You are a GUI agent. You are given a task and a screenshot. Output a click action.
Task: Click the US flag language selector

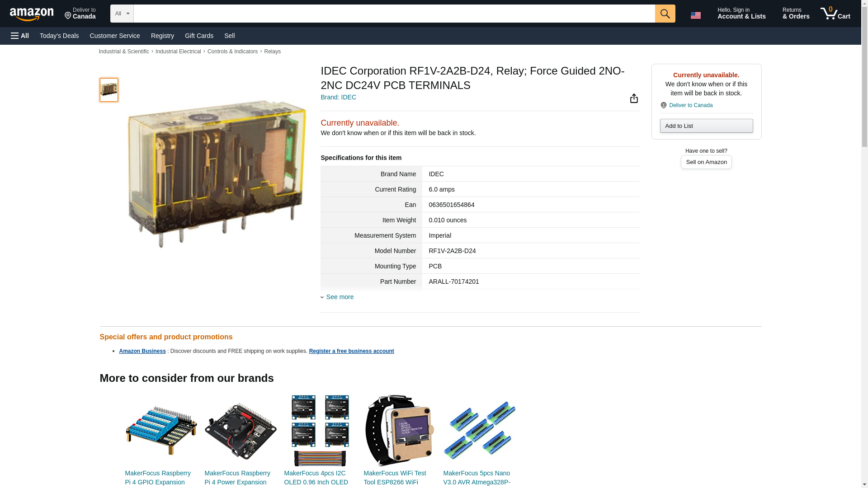pyautogui.click(x=695, y=15)
